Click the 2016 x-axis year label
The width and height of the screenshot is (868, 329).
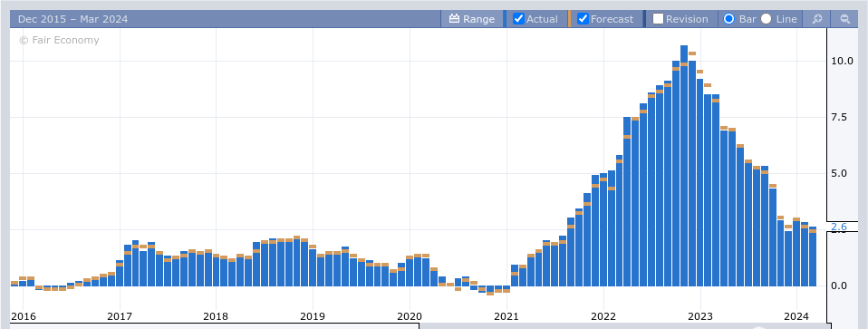(24, 316)
